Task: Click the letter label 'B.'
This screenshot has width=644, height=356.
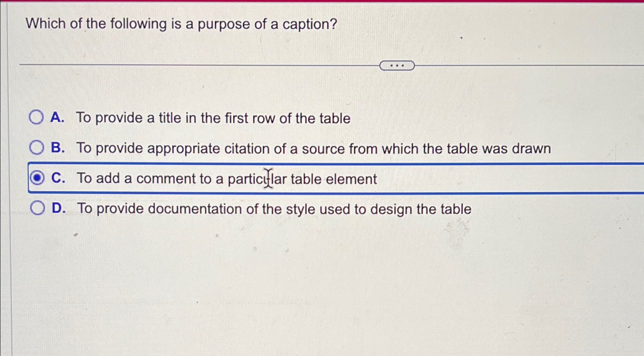Action: coord(58,148)
